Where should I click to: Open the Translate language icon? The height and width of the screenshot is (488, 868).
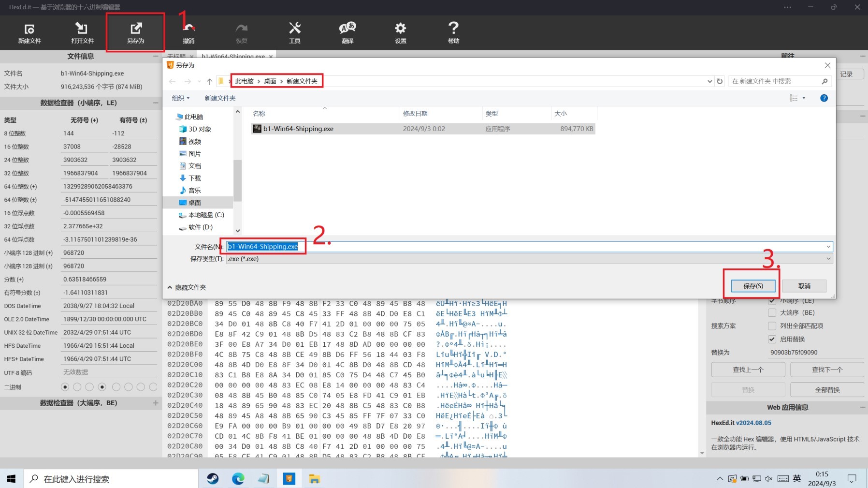tap(347, 32)
